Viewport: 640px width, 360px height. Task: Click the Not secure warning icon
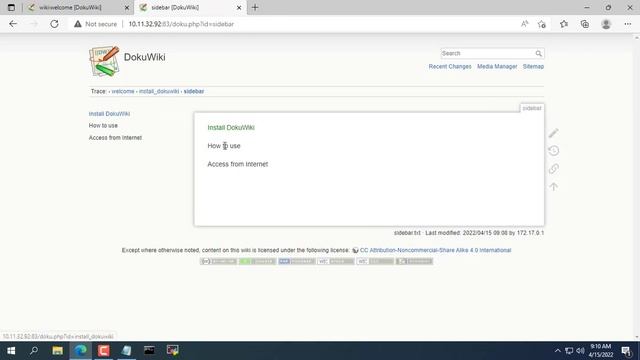78,24
